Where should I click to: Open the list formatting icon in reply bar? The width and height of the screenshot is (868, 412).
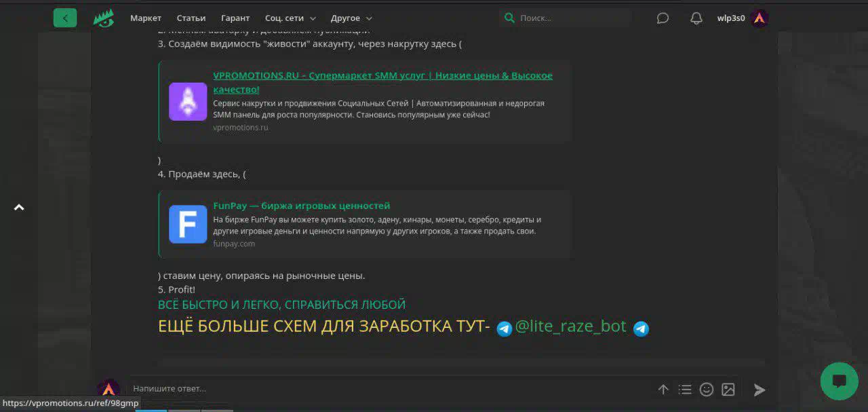(685, 390)
